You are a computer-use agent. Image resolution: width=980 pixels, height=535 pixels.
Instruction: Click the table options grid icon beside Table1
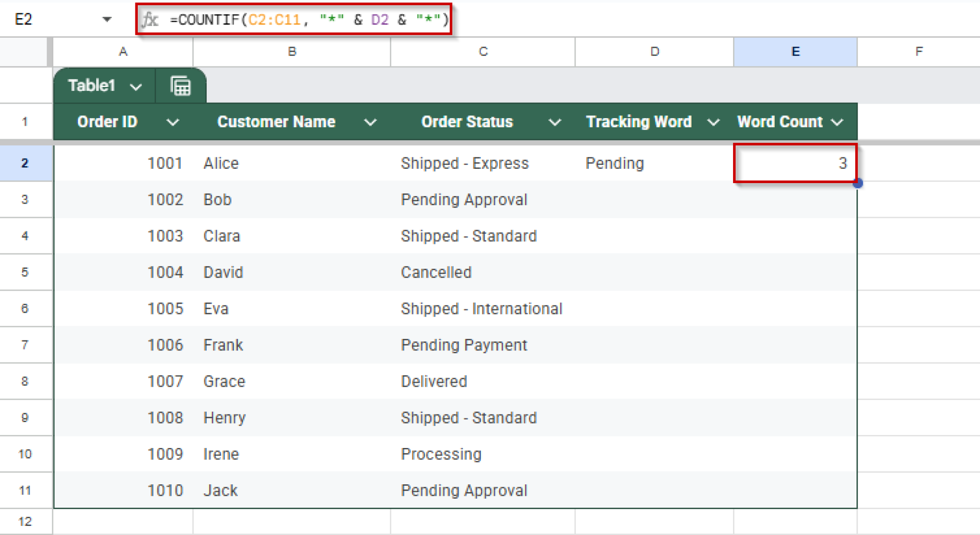[x=180, y=86]
